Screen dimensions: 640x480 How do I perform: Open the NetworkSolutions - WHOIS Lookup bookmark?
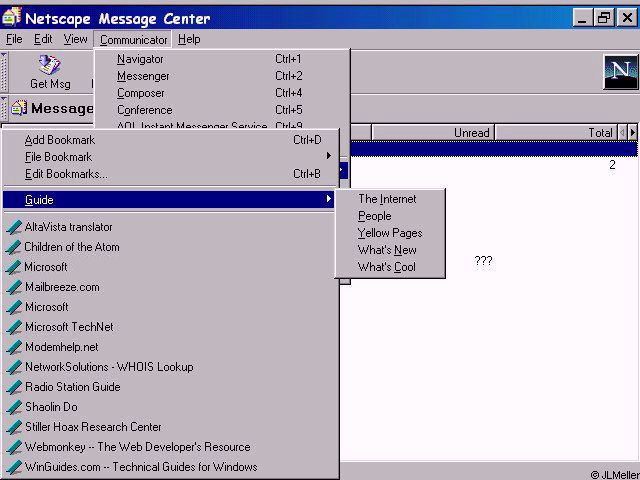(x=109, y=367)
